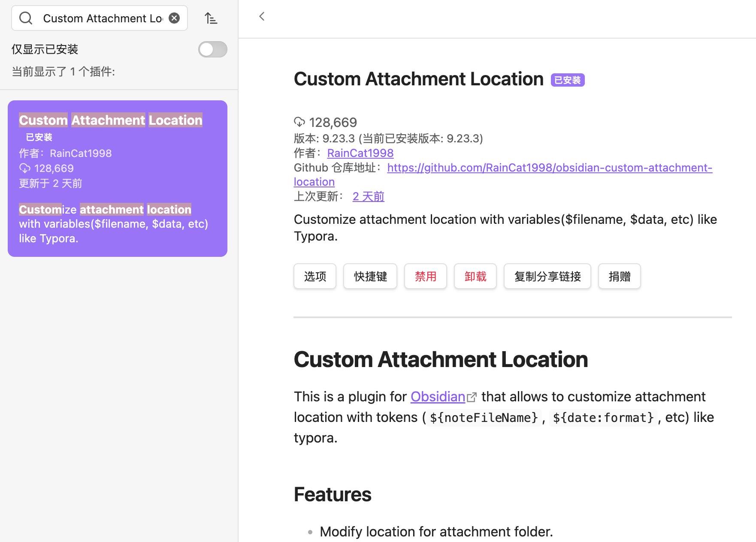756x542 pixels.
Task: Click the 已安装 badge next to plugin title
Action: click(567, 80)
